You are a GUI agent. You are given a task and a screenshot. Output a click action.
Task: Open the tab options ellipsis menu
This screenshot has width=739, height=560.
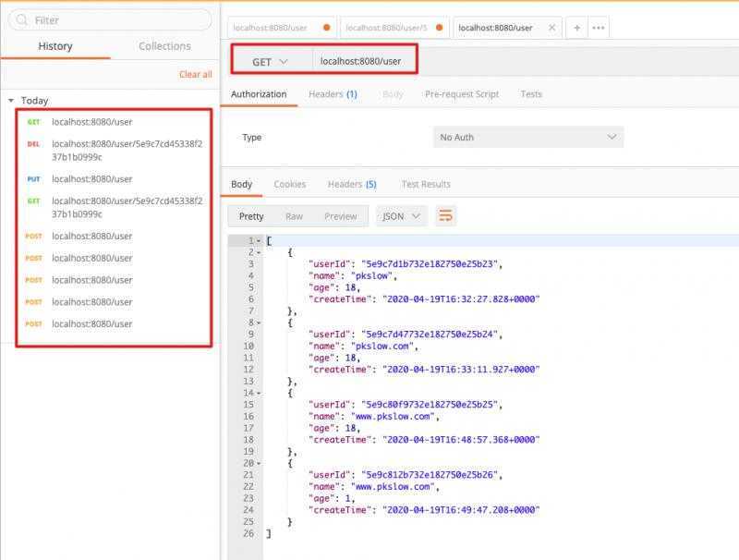click(x=598, y=28)
